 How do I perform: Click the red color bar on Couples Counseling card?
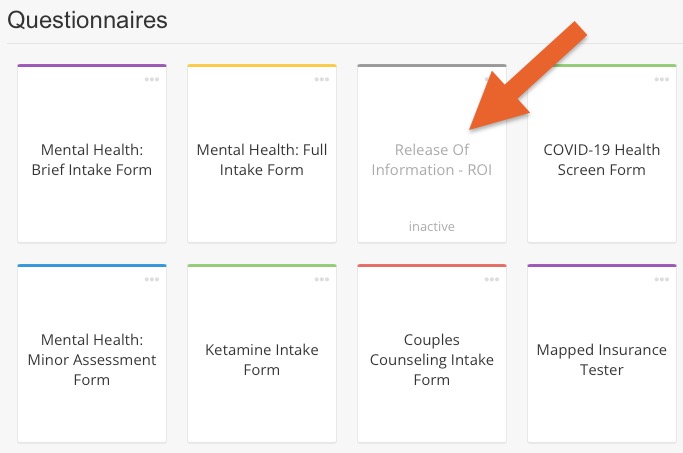pyautogui.click(x=432, y=265)
